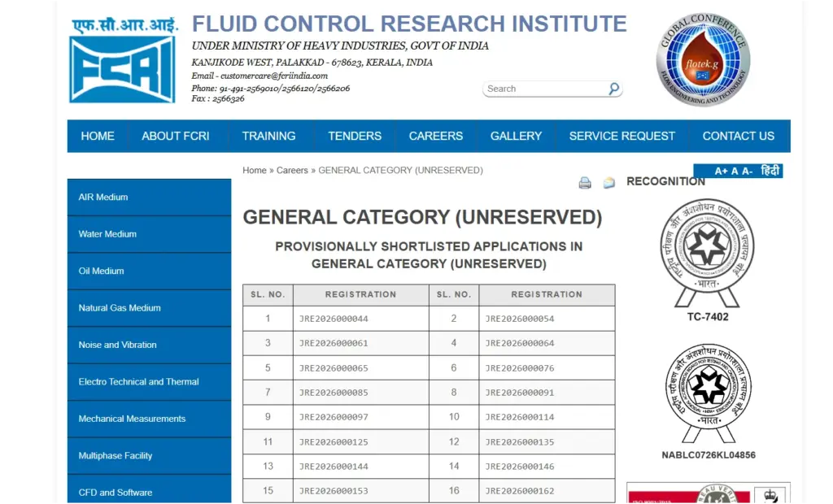Go to Home breadcrumb link
Image resolution: width=833 pixels, height=504 pixels.
coord(255,171)
